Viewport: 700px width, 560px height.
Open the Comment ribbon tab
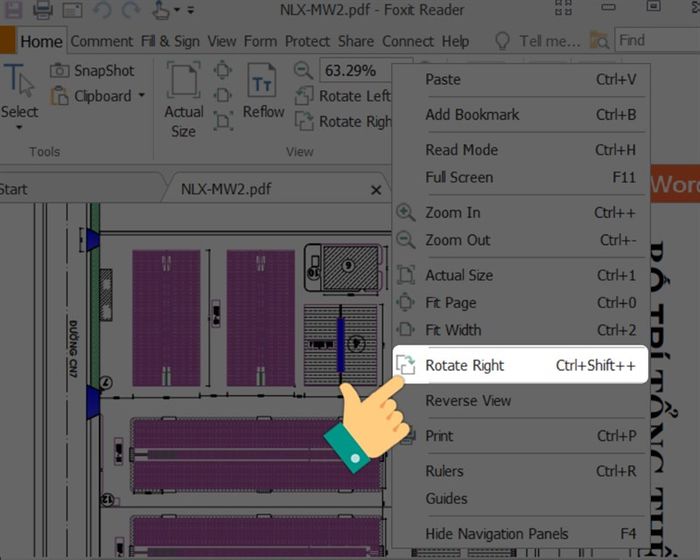point(101,41)
